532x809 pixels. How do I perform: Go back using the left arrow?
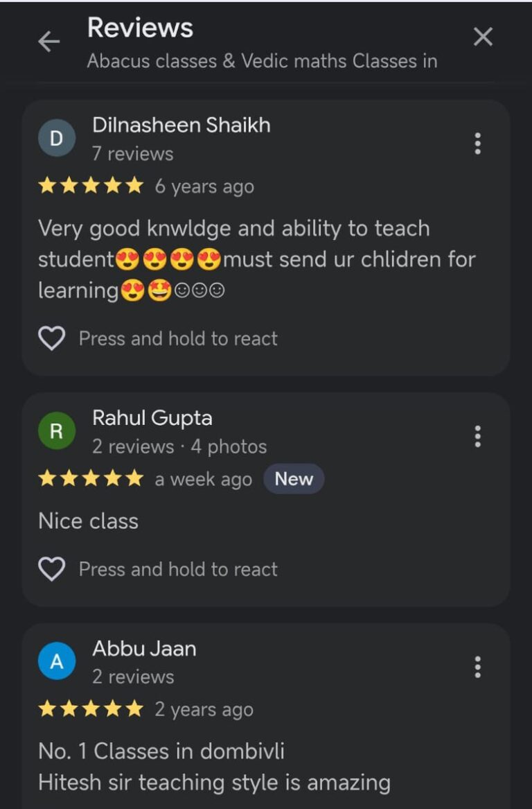point(48,42)
